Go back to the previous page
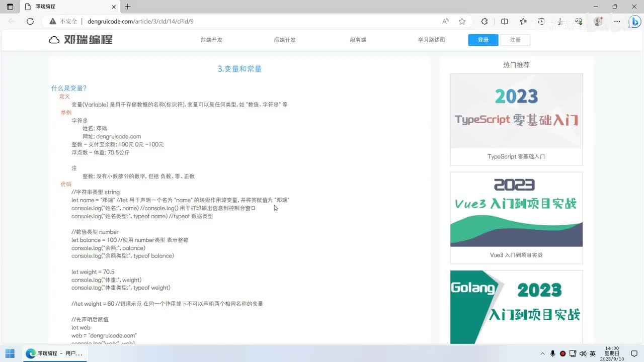 [x=12, y=21]
